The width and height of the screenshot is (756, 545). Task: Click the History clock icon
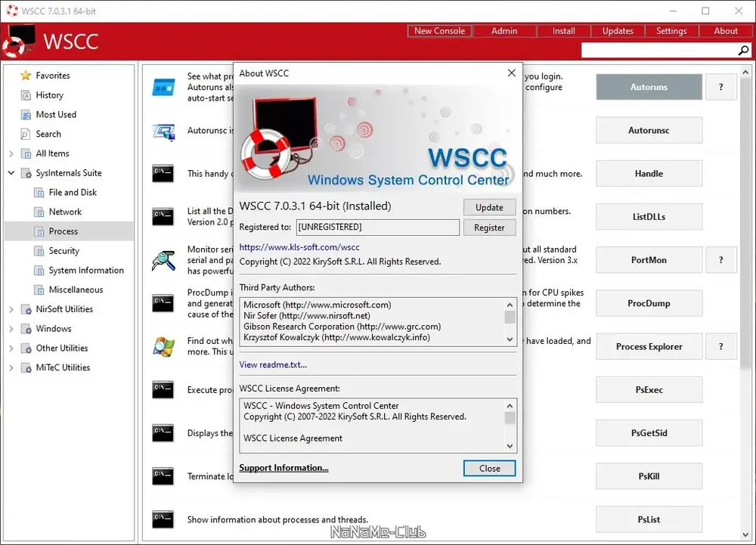(x=26, y=95)
